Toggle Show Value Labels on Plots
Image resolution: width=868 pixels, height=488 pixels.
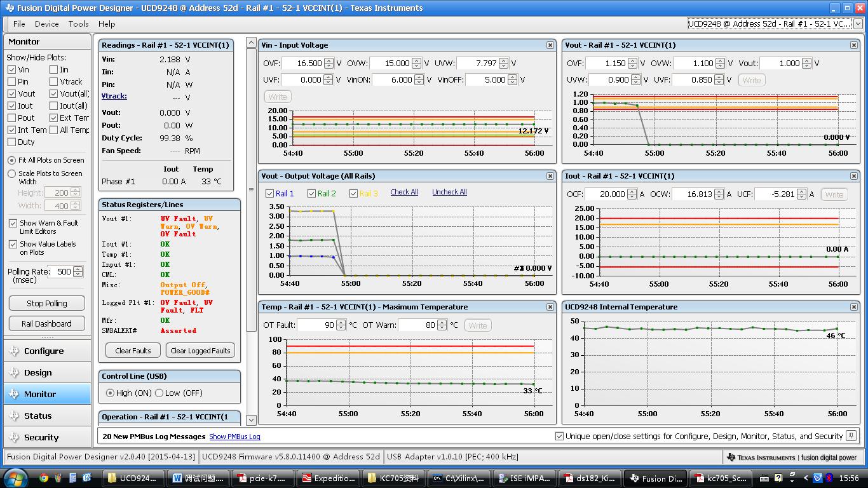click(x=13, y=244)
